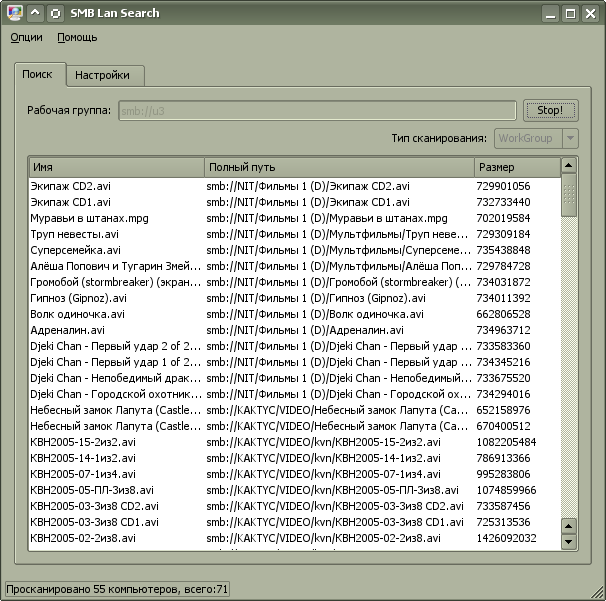The width and height of the screenshot is (606, 601).
Task: Select Djeki Chan - Первый удар 1 of 2 row
Action: [x=294, y=362]
